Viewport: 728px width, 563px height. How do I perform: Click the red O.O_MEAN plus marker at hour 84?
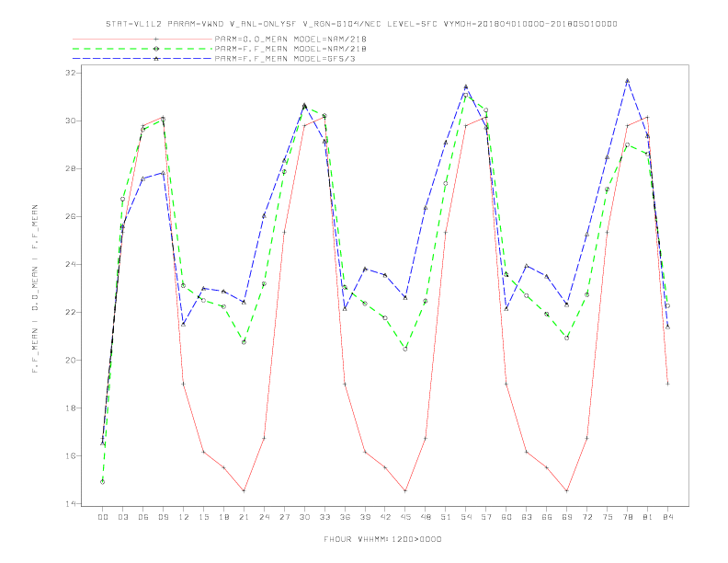click(x=667, y=384)
